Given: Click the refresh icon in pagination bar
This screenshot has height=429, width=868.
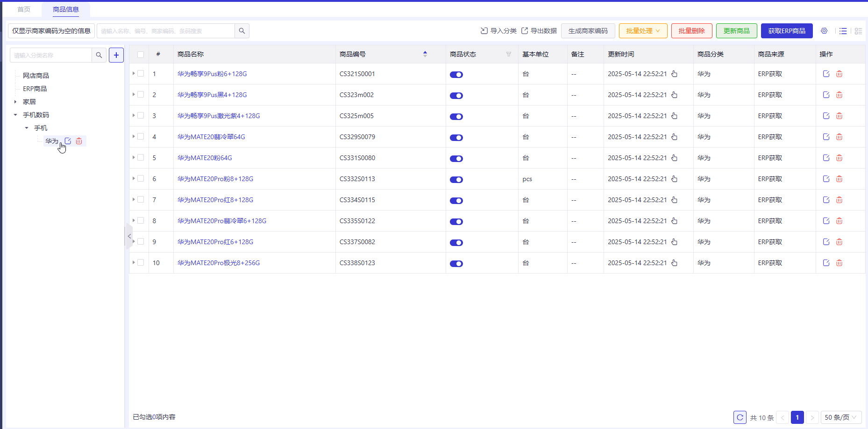Looking at the screenshot, I should pos(740,417).
